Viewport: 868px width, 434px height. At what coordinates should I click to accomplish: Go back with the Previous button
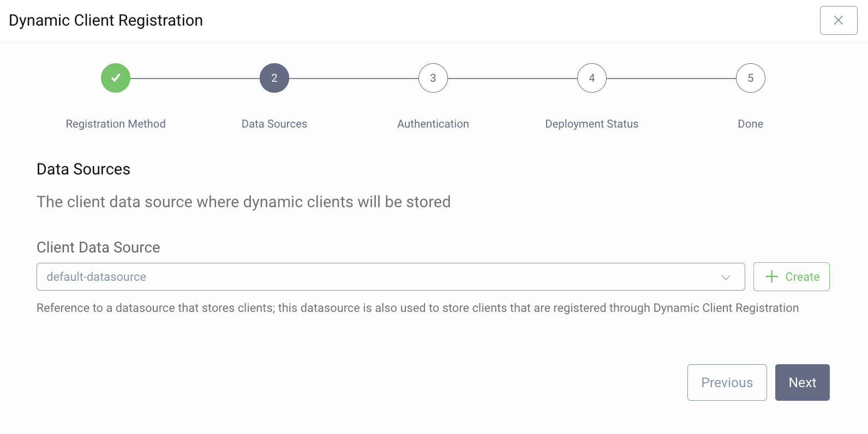[727, 382]
